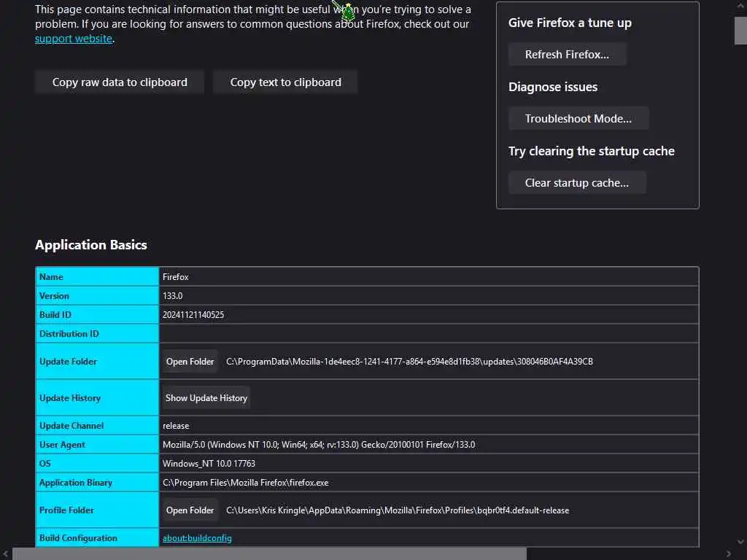
Task: Click the Profile Folder path text
Action: tap(398, 510)
